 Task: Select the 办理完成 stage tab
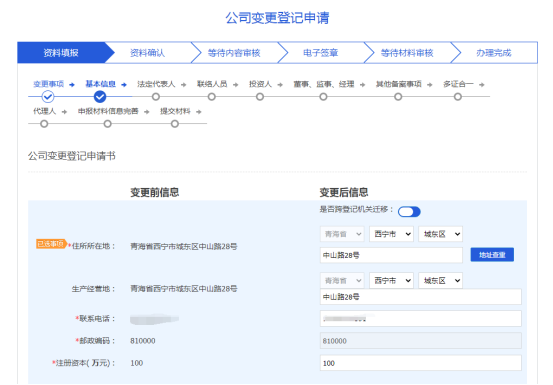coord(494,53)
